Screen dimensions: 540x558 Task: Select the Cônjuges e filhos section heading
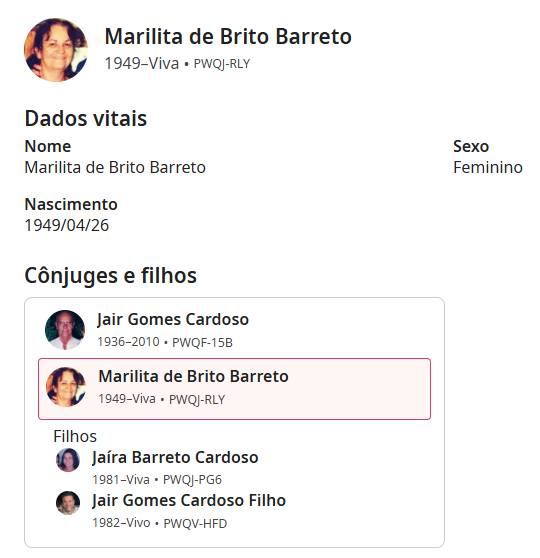point(111,275)
